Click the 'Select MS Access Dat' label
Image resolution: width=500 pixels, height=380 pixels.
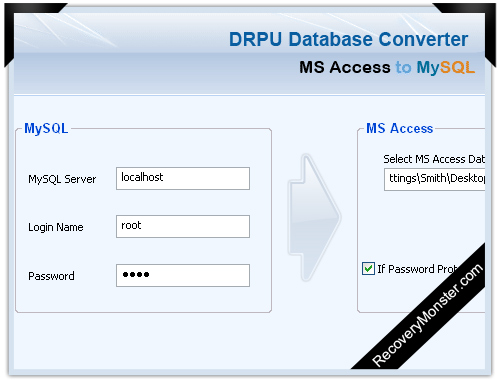pos(434,159)
